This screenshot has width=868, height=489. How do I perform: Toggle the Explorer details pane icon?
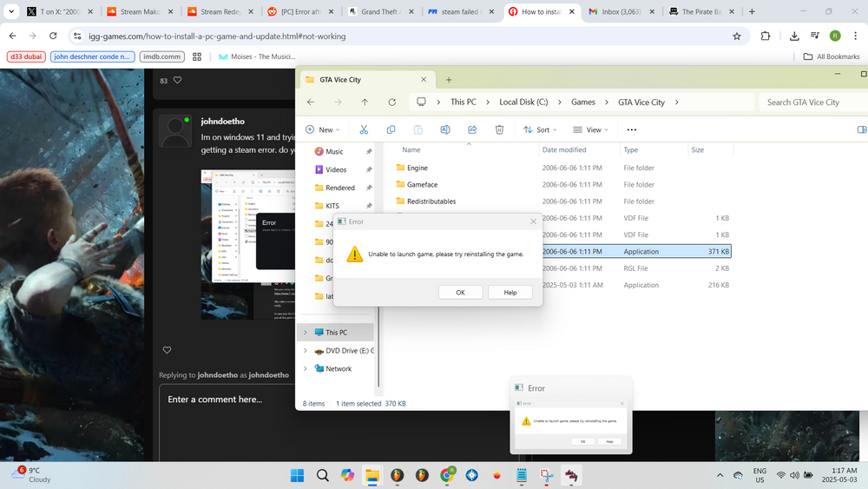(862, 129)
